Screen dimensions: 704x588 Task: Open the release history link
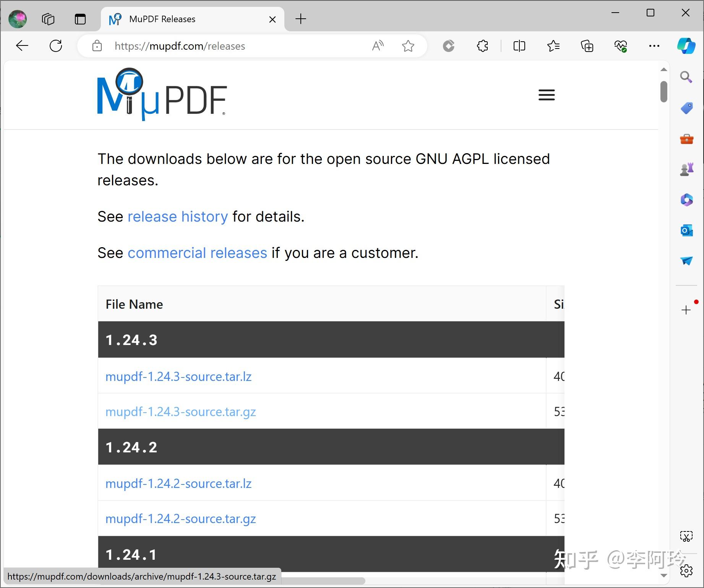(178, 216)
